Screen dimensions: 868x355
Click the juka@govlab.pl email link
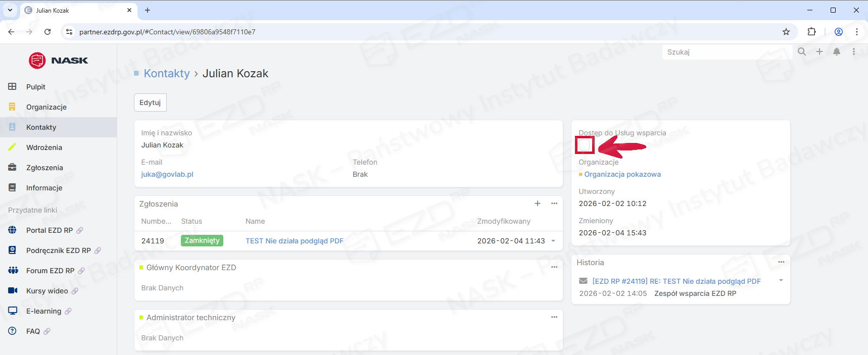pyautogui.click(x=167, y=174)
